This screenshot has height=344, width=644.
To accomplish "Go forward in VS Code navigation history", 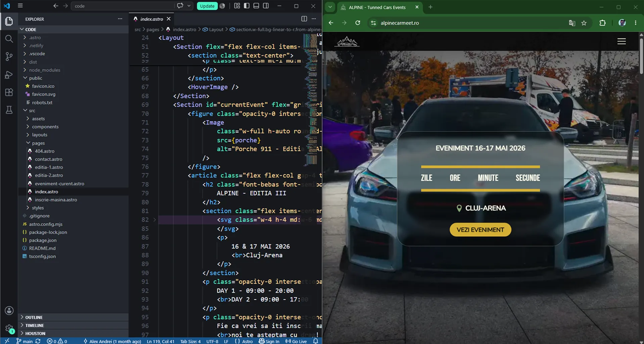I will pos(65,6).
